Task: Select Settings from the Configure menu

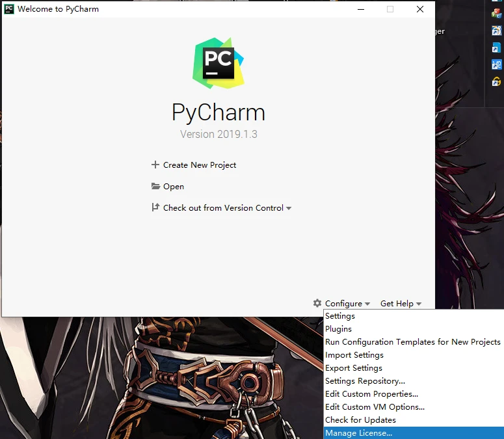Action: tap(340, 316)
